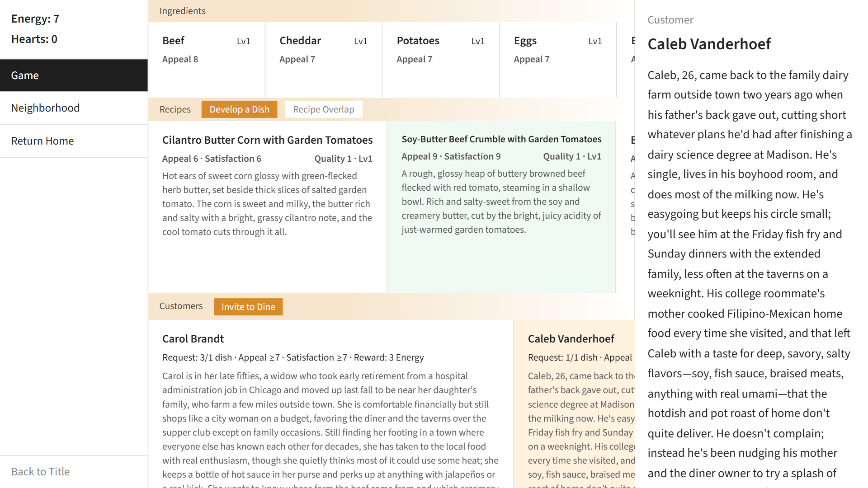Choose the Carol Brandt customer card

[x=330, y=404]
